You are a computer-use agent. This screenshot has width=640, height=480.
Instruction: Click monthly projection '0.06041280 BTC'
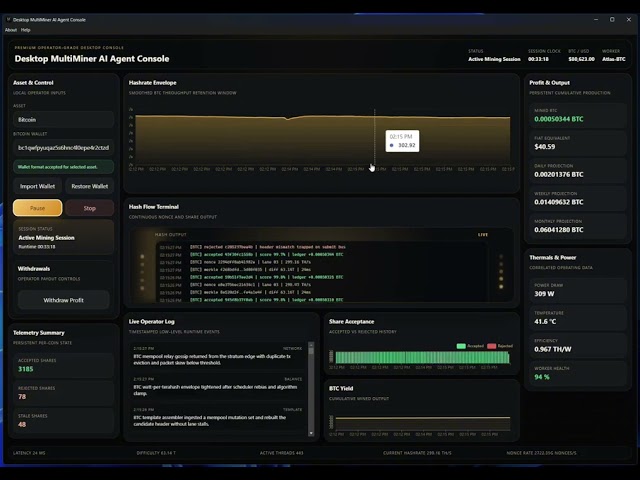coord(558,230)
